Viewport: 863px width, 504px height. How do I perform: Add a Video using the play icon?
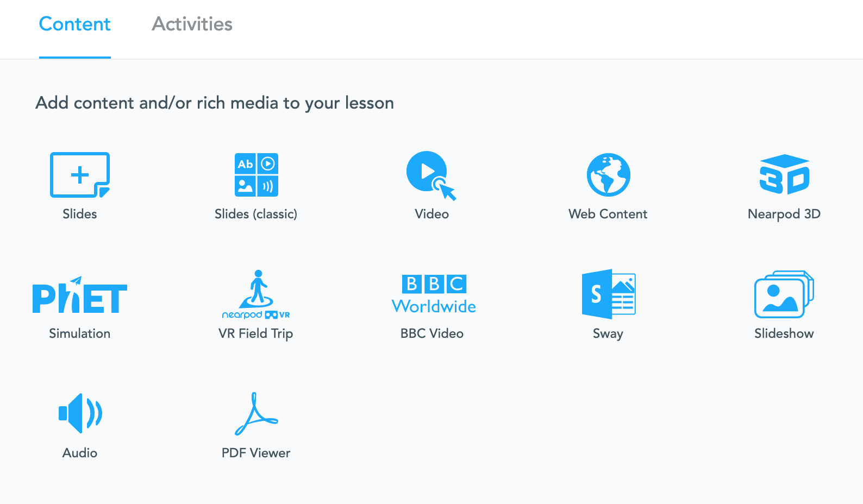click(431, 175)
